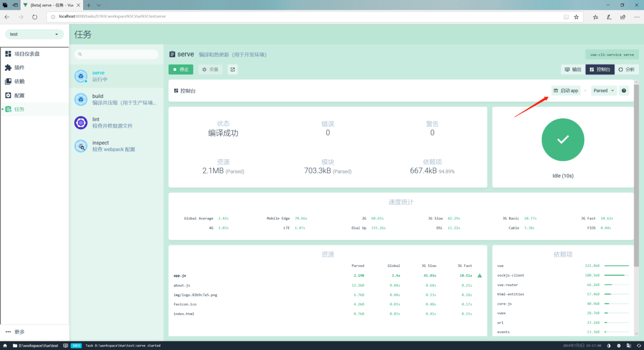
Task: Toggle the log console icon in status bar
Action: pos(65,345)
